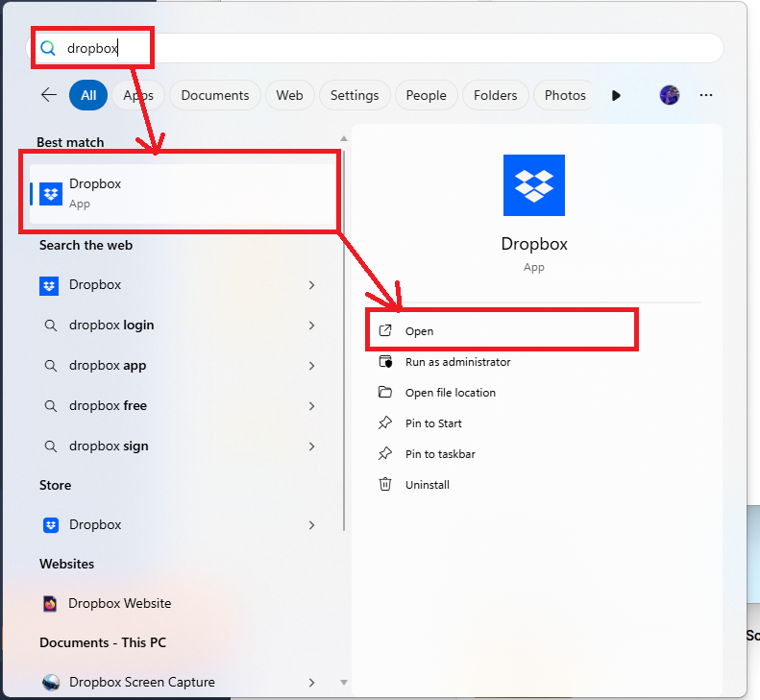Image resolution: width=760 pixels, height=700 pixels.
Task: Click the Store Dropbox app icon
Action: click(x=51, y=525)
